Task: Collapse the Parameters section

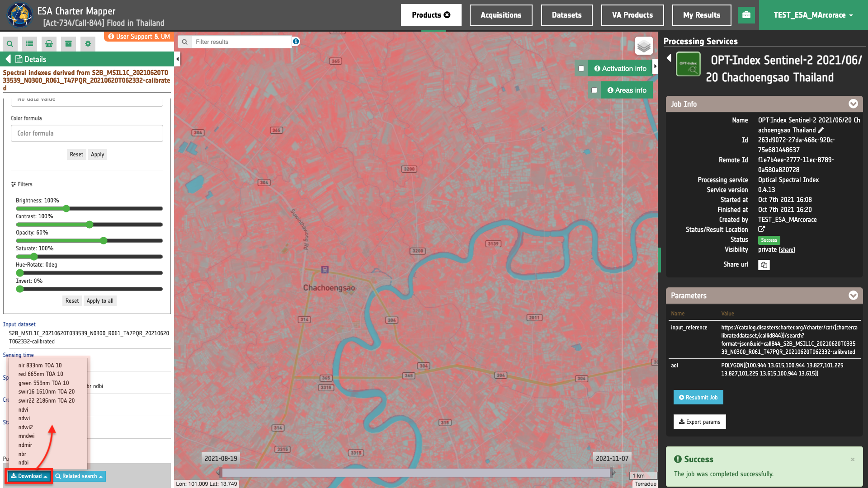Action: click(x=853, y=296)
